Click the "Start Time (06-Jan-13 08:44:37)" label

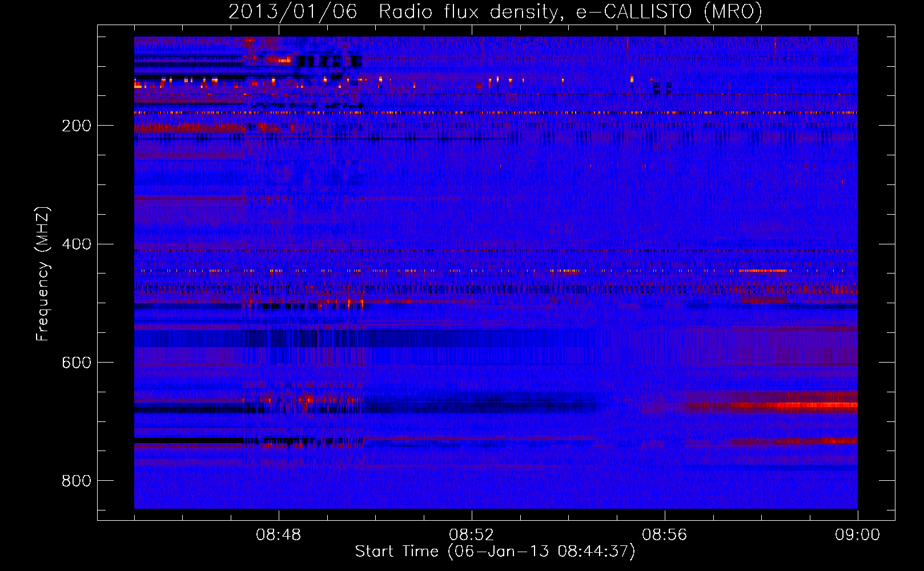495,552
